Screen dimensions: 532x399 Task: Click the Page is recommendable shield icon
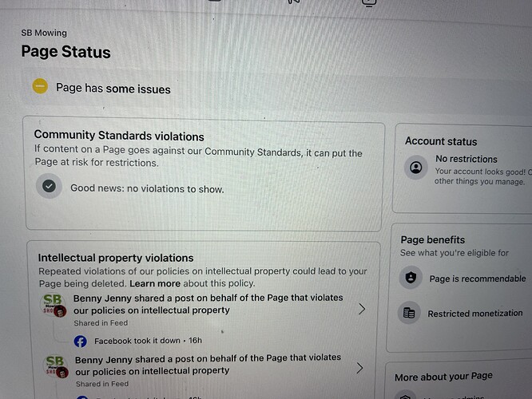(411, 278)
